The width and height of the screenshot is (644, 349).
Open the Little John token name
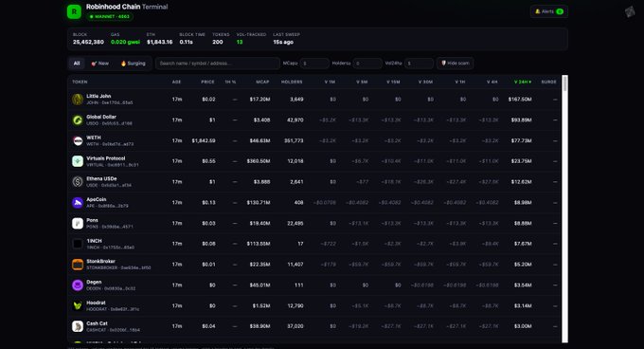[98, 96]
